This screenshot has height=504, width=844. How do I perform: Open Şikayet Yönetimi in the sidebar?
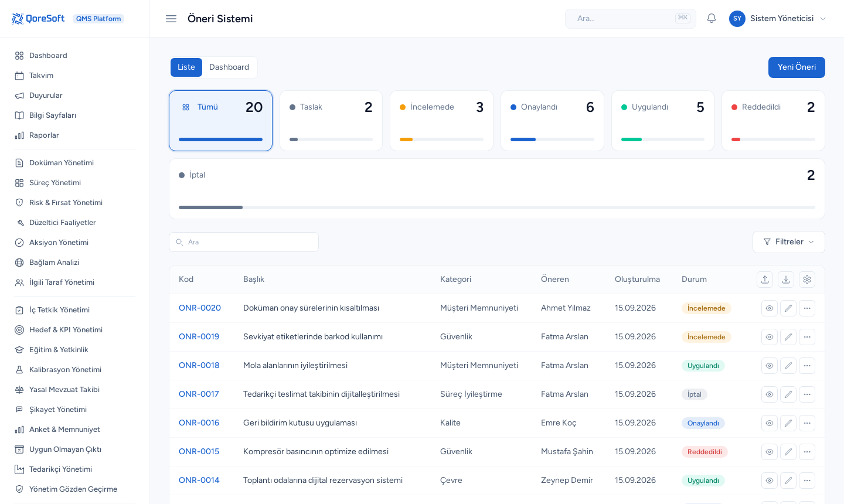pyautogui.click(x=75, y=410)
